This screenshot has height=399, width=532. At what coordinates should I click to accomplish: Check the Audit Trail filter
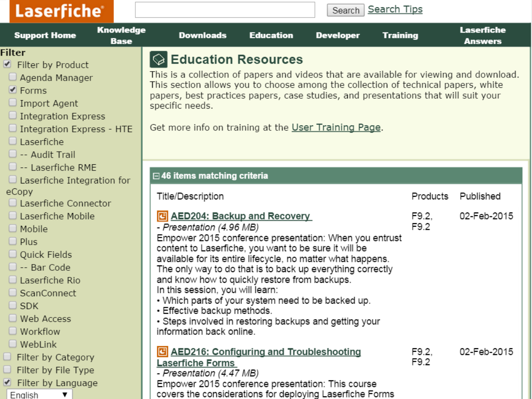(12, 154)
